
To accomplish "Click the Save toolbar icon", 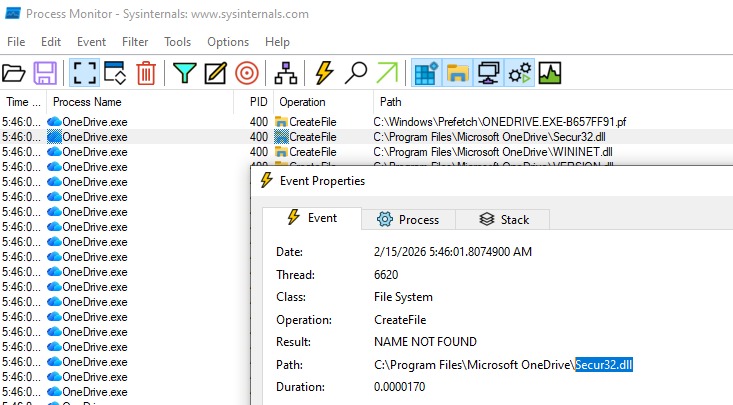I will coord(45,72).
